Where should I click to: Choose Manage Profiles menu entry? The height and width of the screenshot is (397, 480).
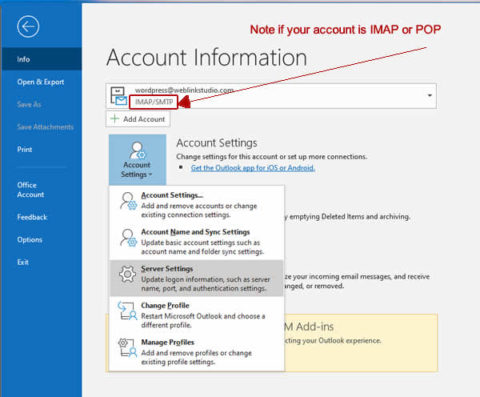click(x=197, y=352)
